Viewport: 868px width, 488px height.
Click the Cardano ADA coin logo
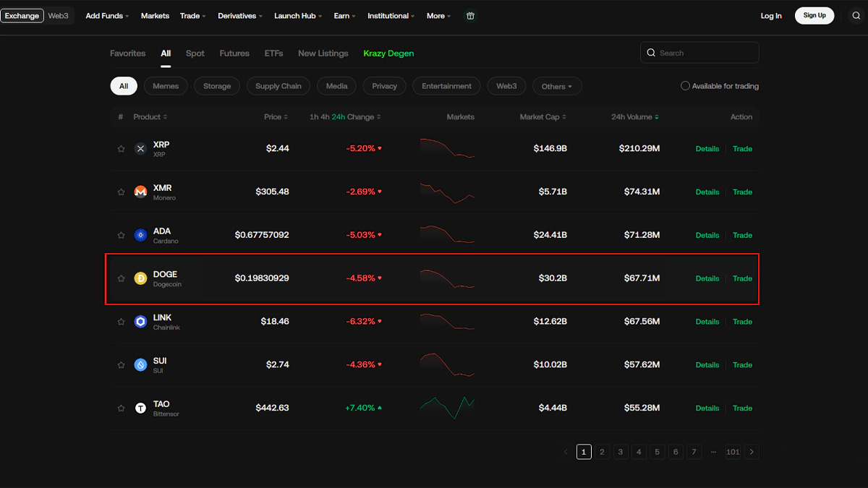[x=140, y=235]
